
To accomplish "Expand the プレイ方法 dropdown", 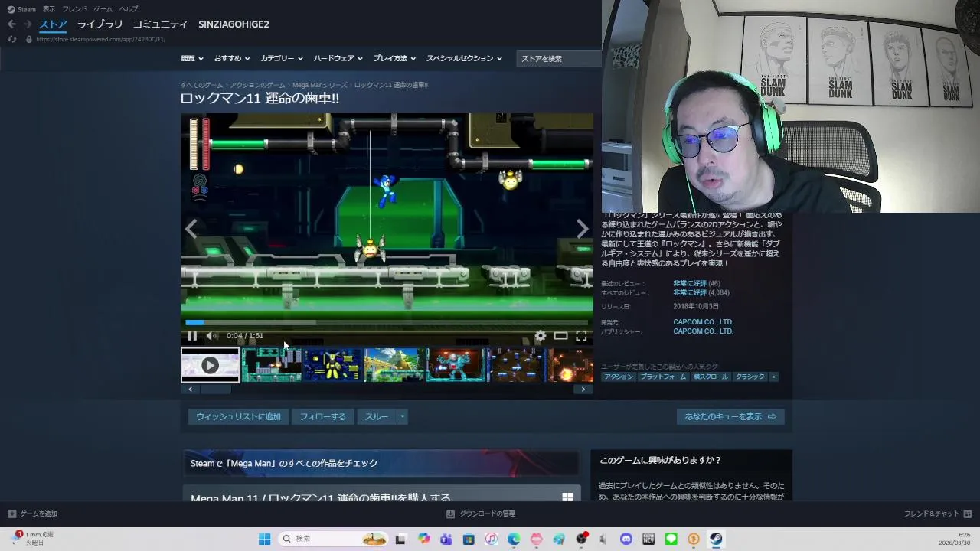I will [x=394, y=58].
